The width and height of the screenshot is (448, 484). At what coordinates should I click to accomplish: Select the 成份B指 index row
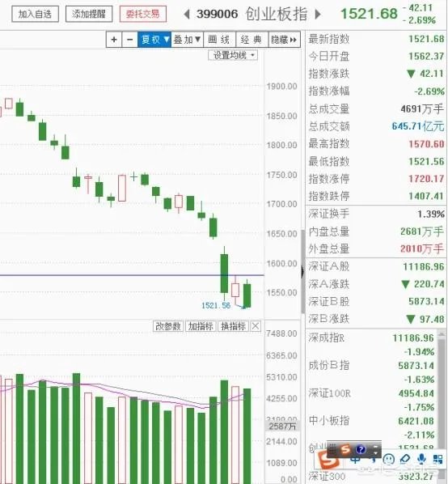371,372
